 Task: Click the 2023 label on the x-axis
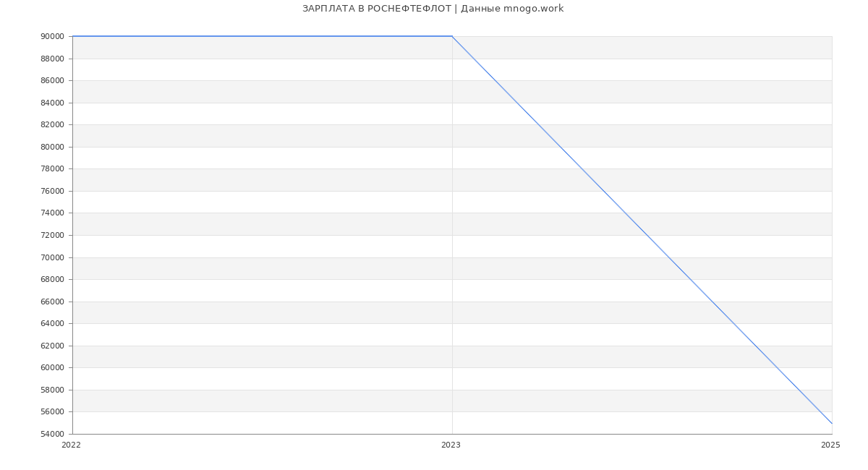[451, 445]
